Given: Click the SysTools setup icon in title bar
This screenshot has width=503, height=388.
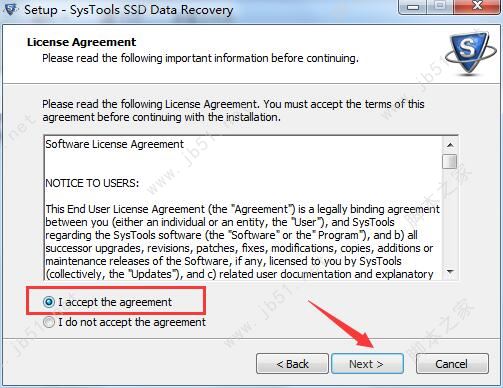Looking at the screenshot, I should pos(10,9).
